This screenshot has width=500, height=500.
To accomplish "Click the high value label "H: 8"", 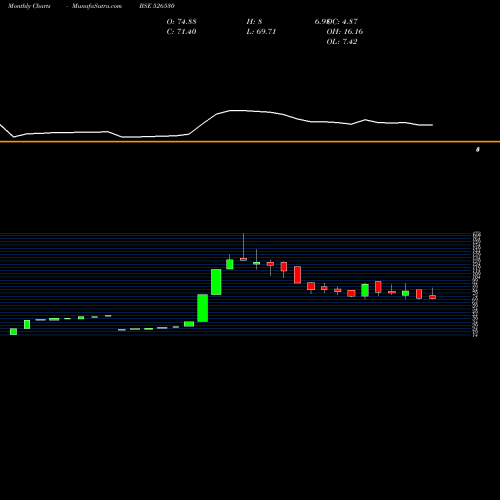I will point(254,22).
